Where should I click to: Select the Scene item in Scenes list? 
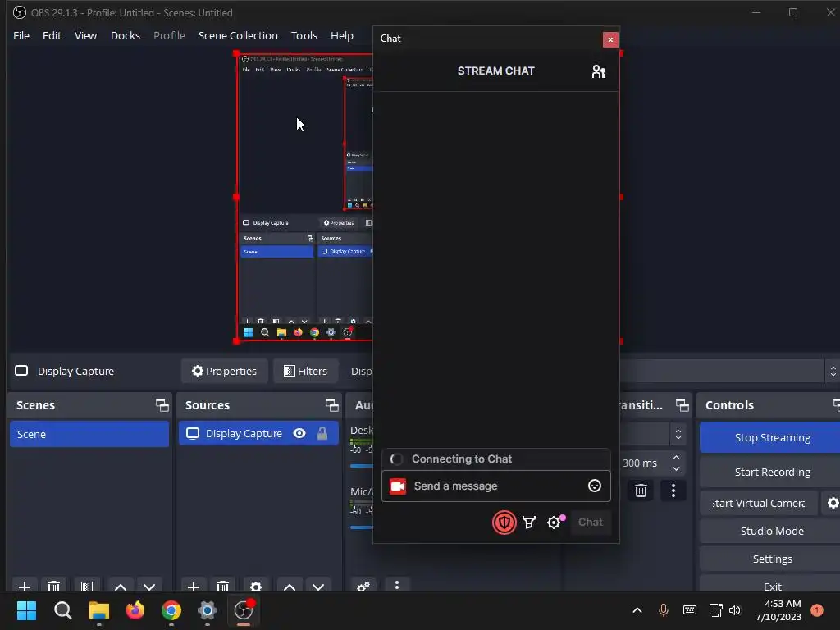tap(89, 434)
